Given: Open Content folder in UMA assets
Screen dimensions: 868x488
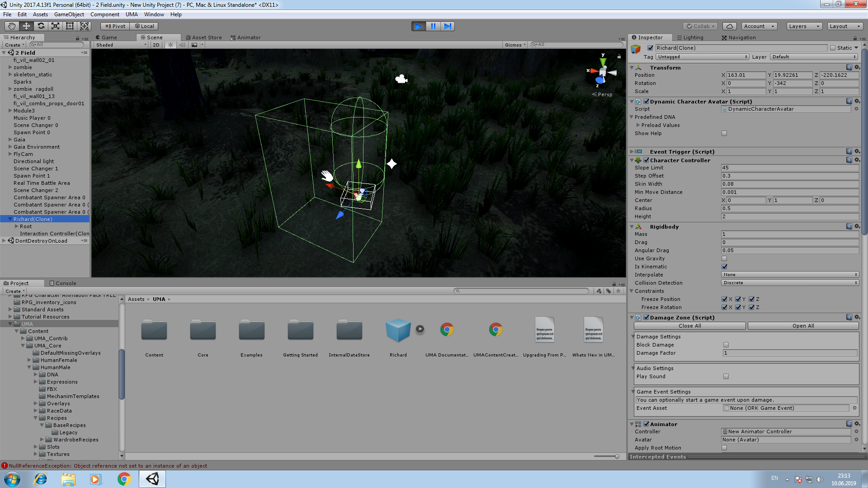Looking at the screenshot, I should pyautogui.click(x=154, y=330).
